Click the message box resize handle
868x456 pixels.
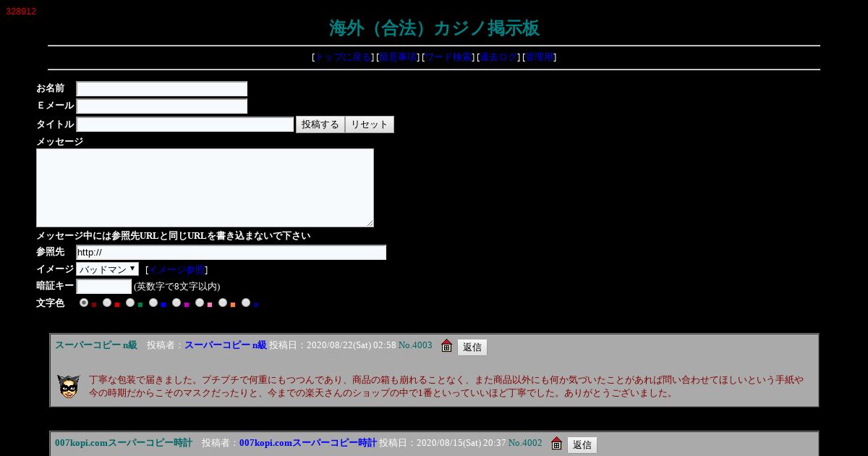point(370,223)
